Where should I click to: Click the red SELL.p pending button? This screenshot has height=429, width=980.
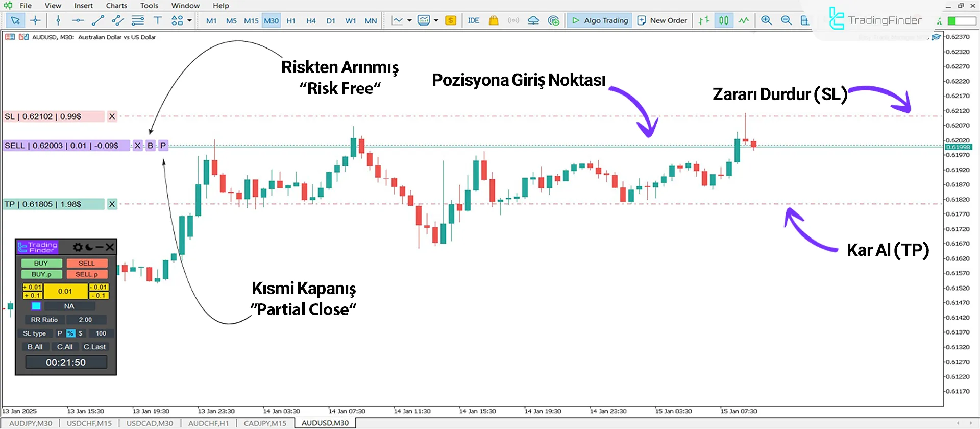click(87, 274)
